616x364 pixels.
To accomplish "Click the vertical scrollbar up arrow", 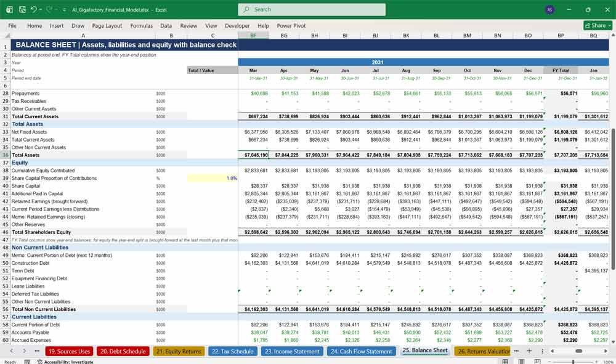I will click(x=612, y=35).
